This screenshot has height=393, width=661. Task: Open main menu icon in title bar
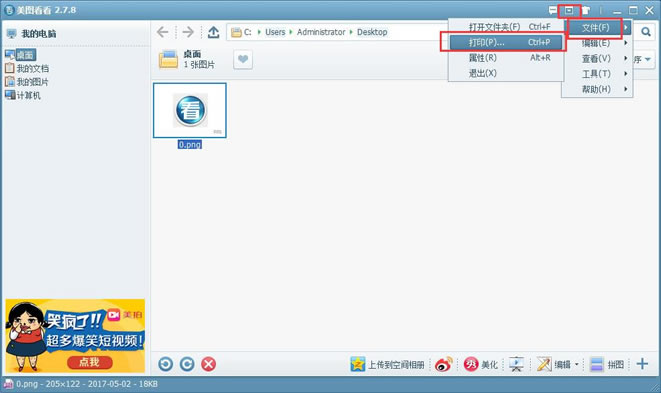(569, 11)
